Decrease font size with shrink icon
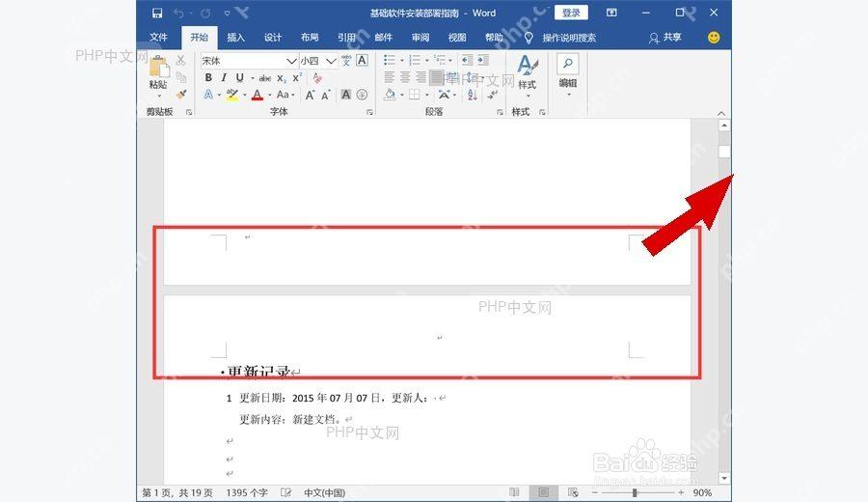The image size is (868, 502). coord(326,95)
